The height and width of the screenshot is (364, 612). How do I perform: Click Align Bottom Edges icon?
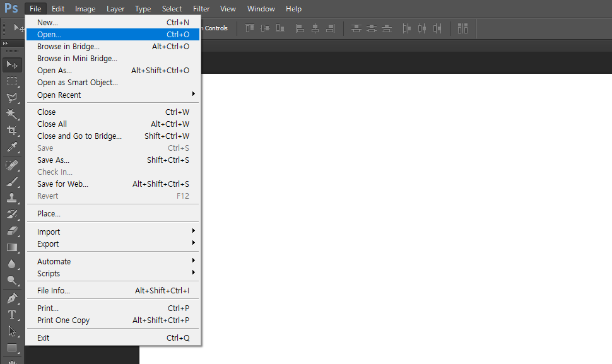point(280,28)
